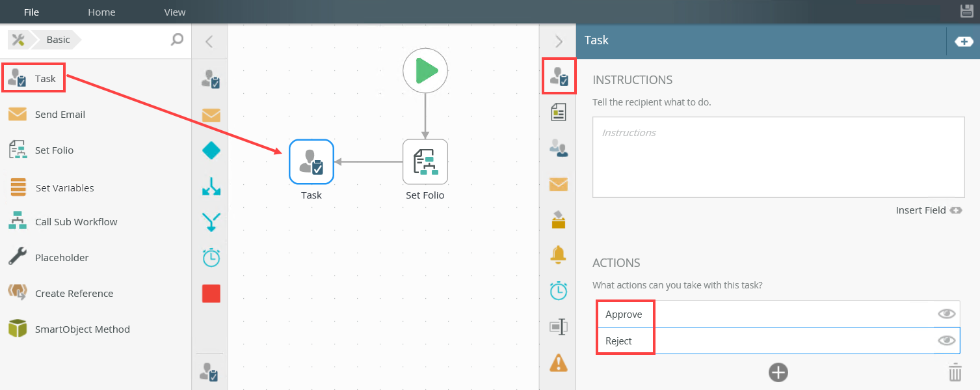The image size is (980, 390).
Task: Open the View menu tab
Action: (x=175, y=12)
